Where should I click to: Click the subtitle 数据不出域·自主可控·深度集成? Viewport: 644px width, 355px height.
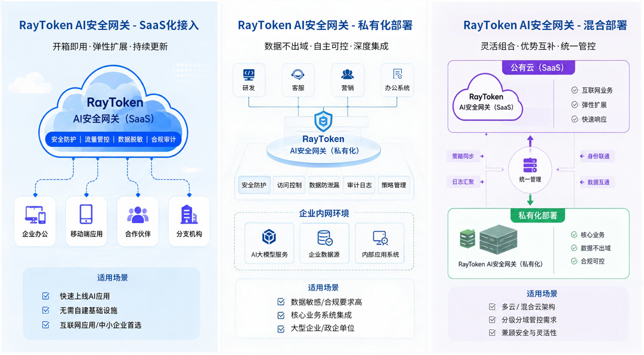326,46
